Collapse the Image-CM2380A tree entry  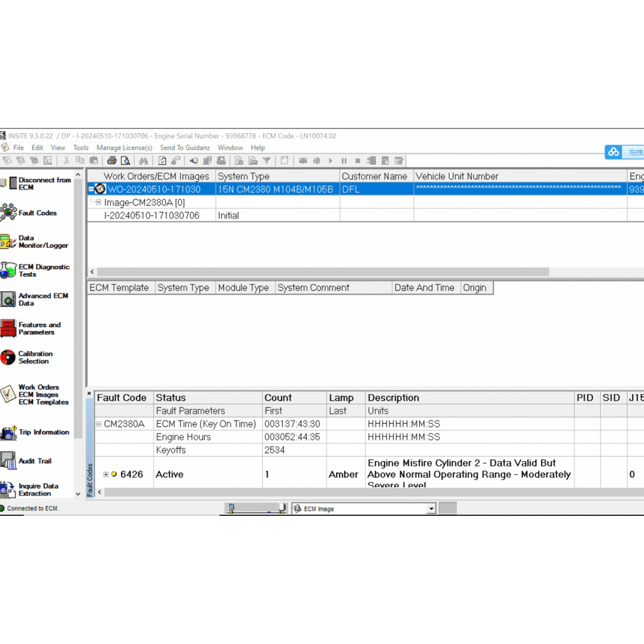pos(98,202)
